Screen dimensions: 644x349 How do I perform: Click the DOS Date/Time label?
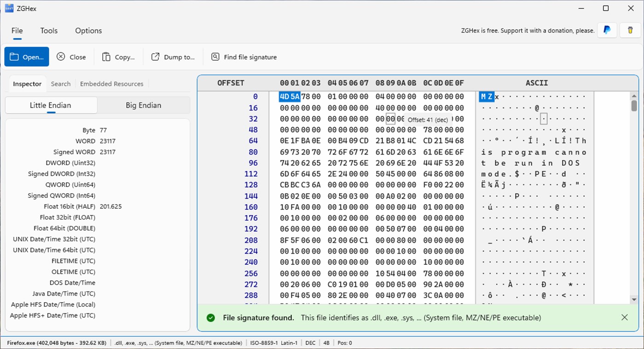pos(72,283)
